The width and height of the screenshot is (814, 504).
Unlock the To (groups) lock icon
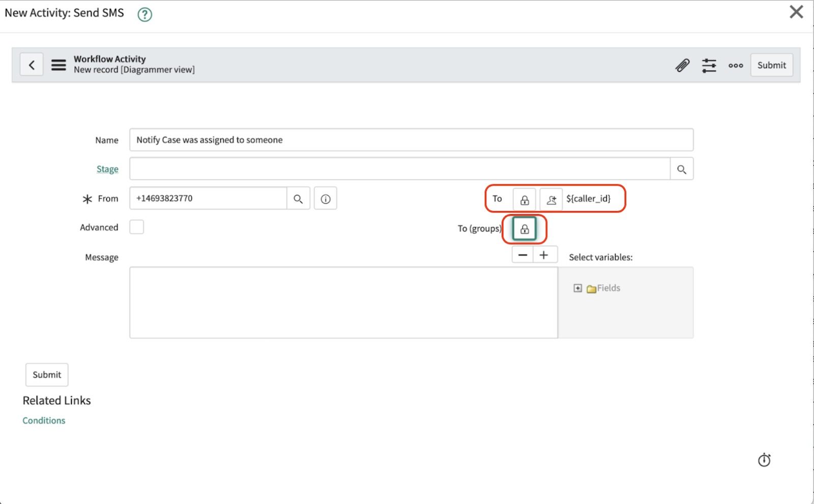(x=525, y=228)
